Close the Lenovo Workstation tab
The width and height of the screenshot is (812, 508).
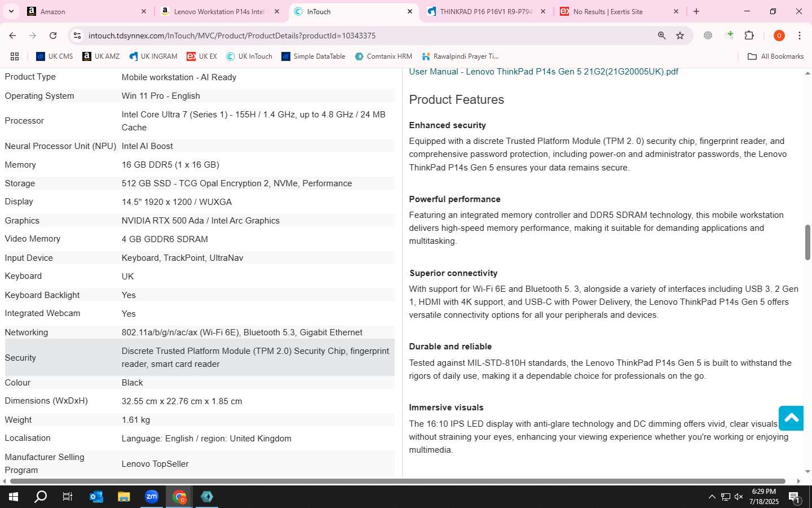coord(276,11)
